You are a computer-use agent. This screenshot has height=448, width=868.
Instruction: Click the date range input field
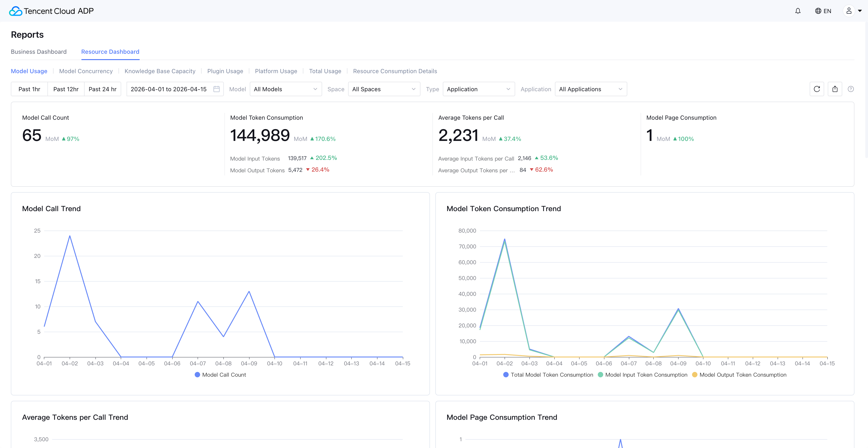pos(168,89)
